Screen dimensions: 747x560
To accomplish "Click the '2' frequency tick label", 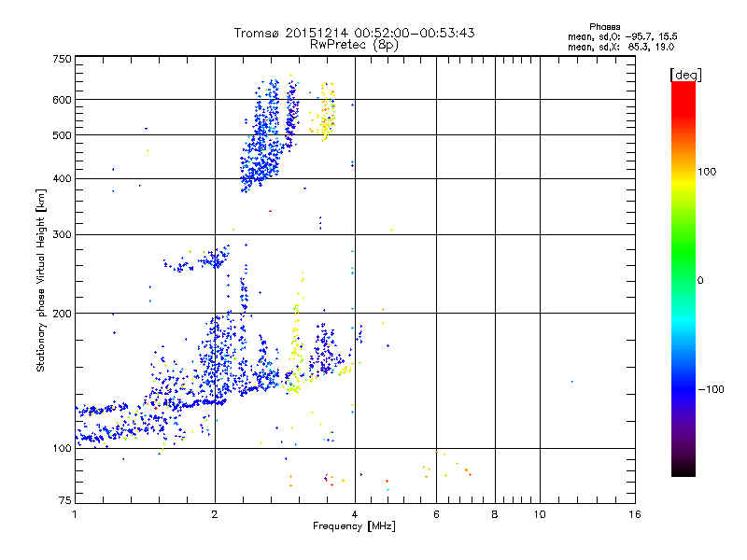I will [215, 514].
